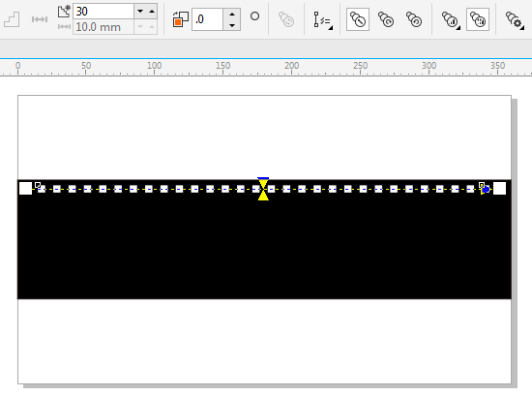Increase blend steps with up arrow
The height and width of the screenshot is (396, 532).
pos(152,12)
